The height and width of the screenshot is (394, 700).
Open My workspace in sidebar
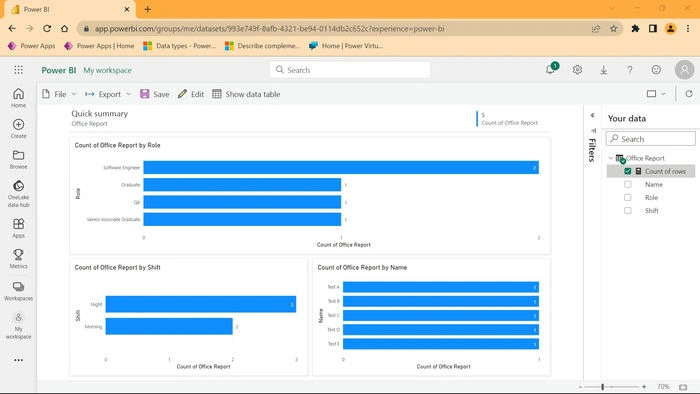[x=18, y=326]
